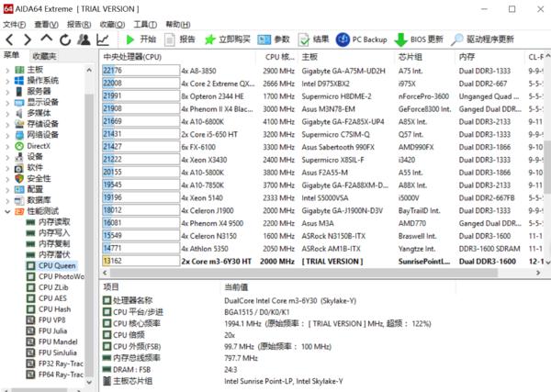Select the FPU VP8 benchmark
Viewport: 551px width, 392px height.
point(46,320)
